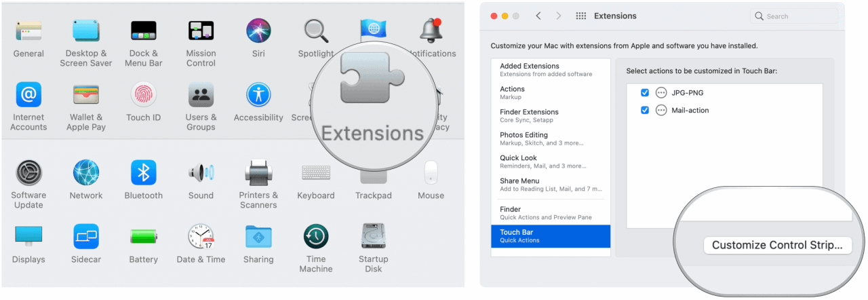Open Keyboard preferences
Screen dimensions: 868x300
pyautogui.click(x=316, y=173)
